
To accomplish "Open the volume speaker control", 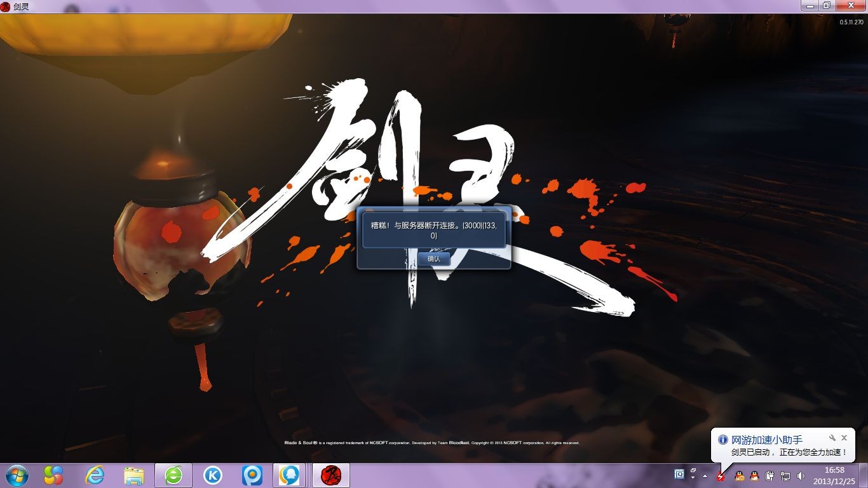I will coord(801,476).
